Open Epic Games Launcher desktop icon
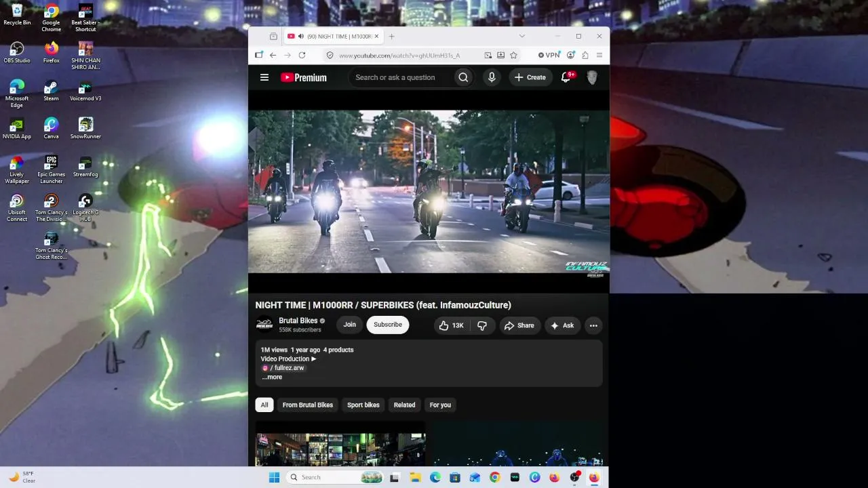This screenshot has width=868, height=488. [51, 169]
